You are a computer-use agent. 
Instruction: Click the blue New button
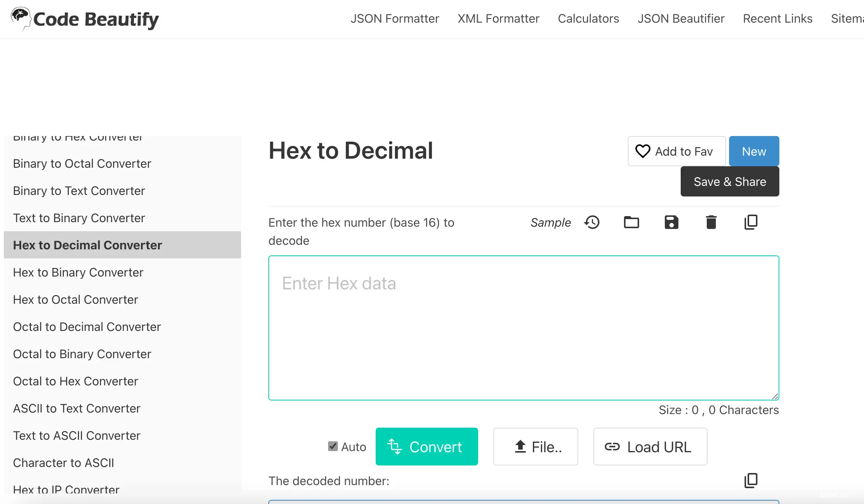point(754,151)
